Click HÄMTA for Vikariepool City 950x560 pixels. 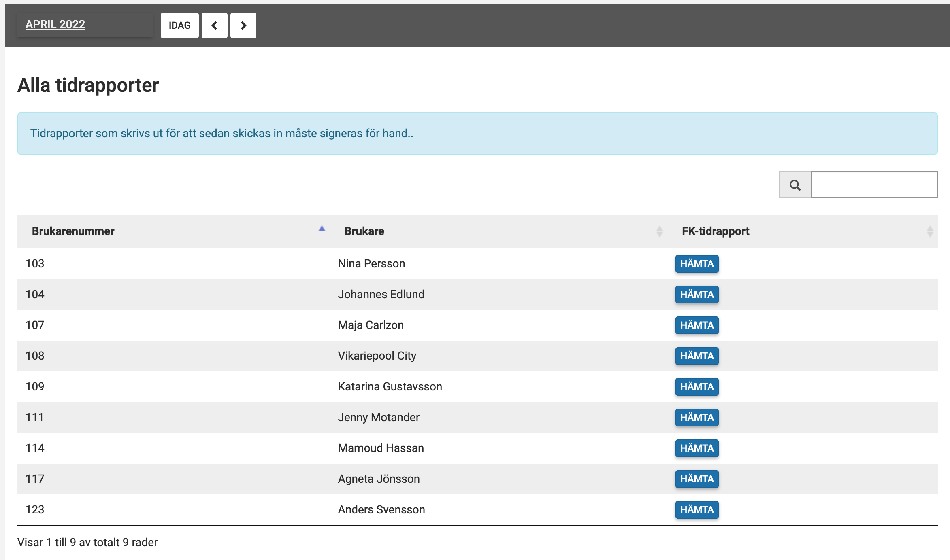pyautogui.click(x=697, y=356)
